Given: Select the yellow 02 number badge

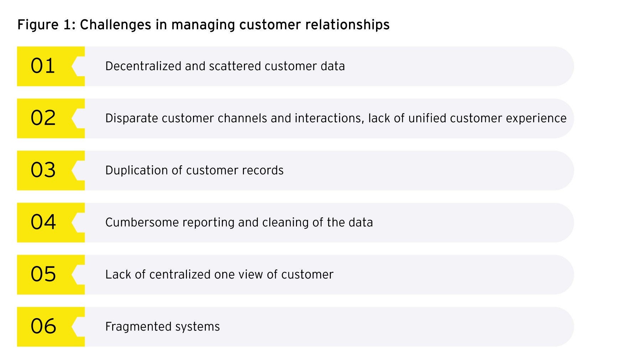Looking at the screenshot, I should click(x=43, y=118).
